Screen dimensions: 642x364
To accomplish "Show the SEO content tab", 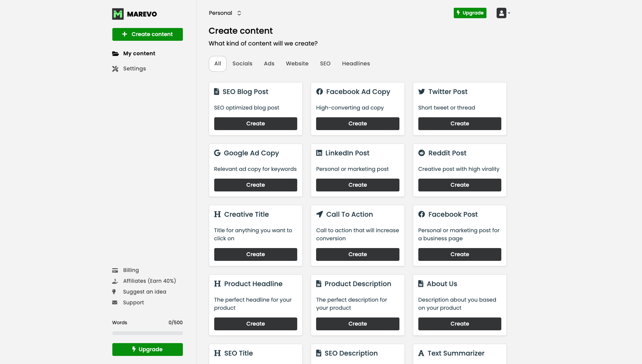I will [x=325, y=64].
